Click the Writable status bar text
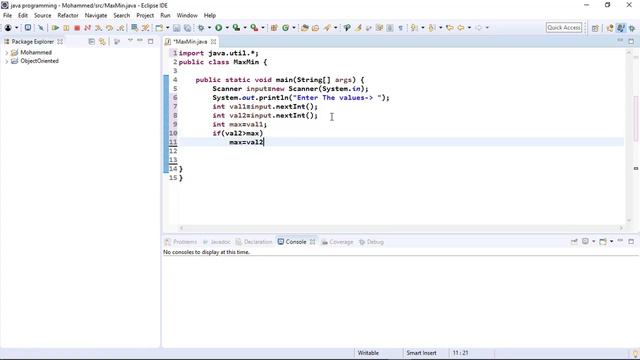640x360 pixels. pyautogui.click(x=368, y=353)
